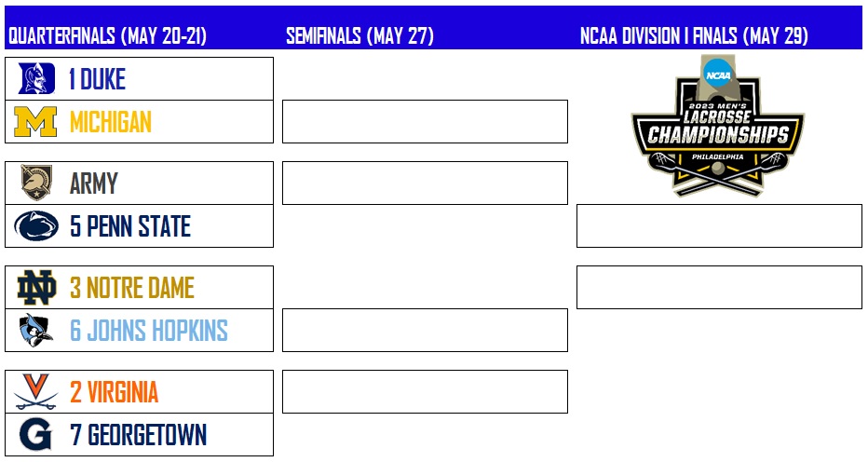Click the Georgetown G logo

point(37,435)
